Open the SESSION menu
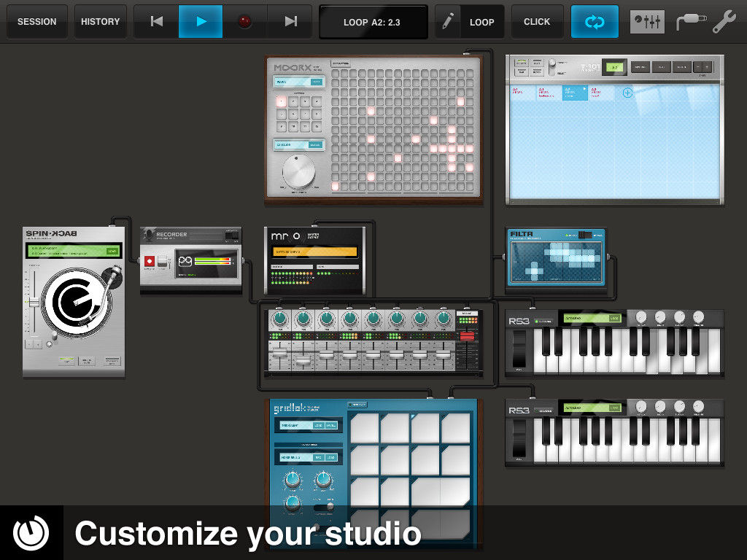The width and height of the screenshot is (747, 560). 37,22
